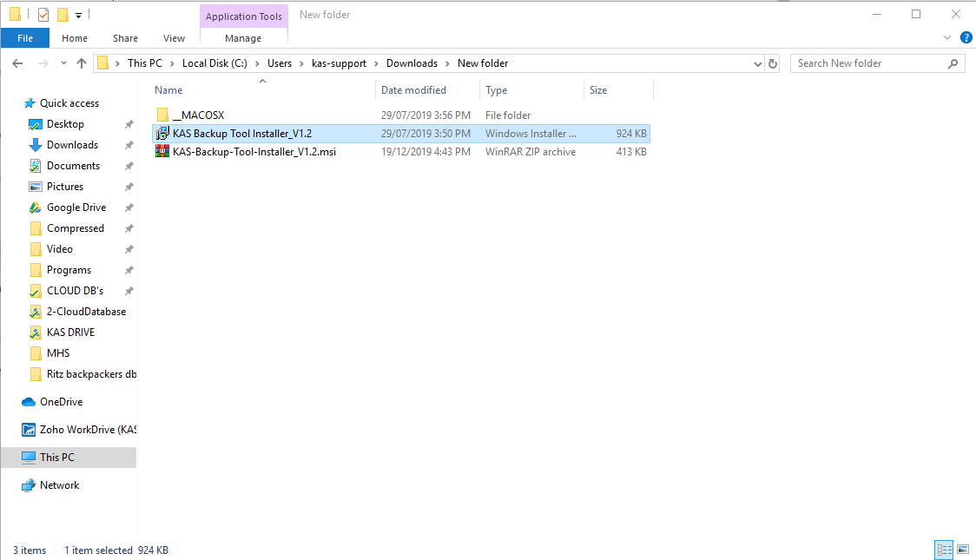
Task: Select the Manage tab under Application Tools
Action: 243,38
